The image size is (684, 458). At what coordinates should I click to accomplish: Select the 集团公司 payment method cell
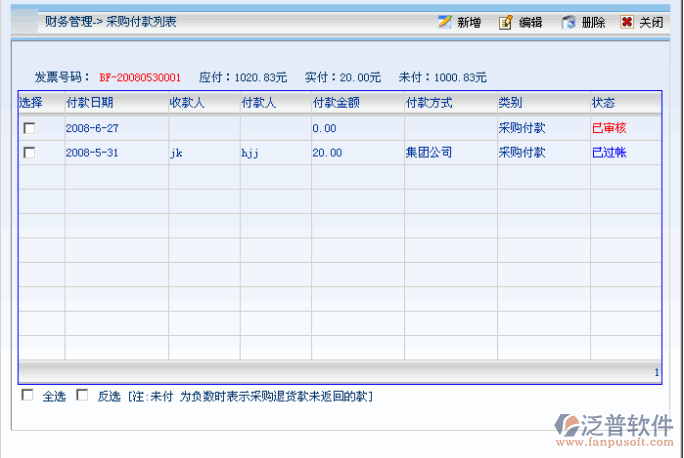click(428, 152)
